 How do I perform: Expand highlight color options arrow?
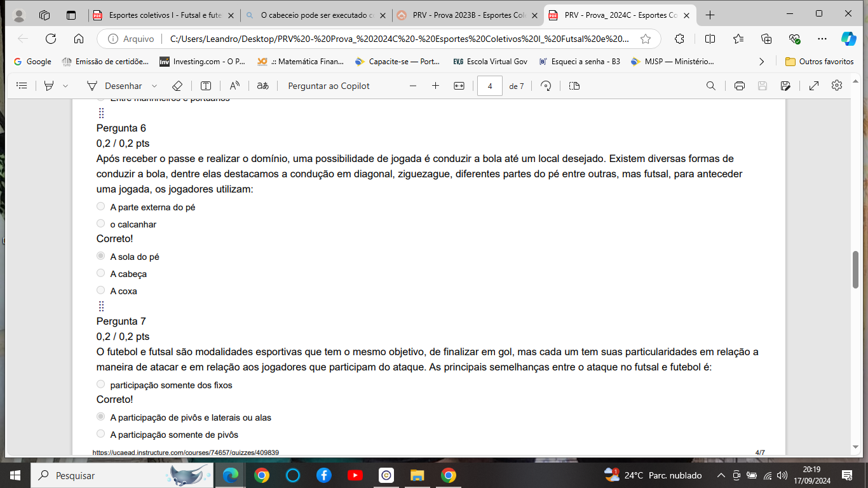pos(65,86)
